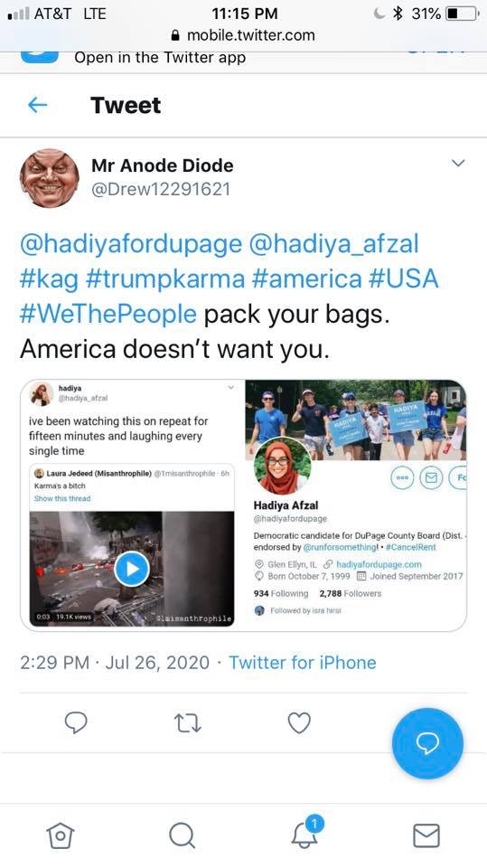Open the #trumpkarma hashtag

click(x=165, y=279)
